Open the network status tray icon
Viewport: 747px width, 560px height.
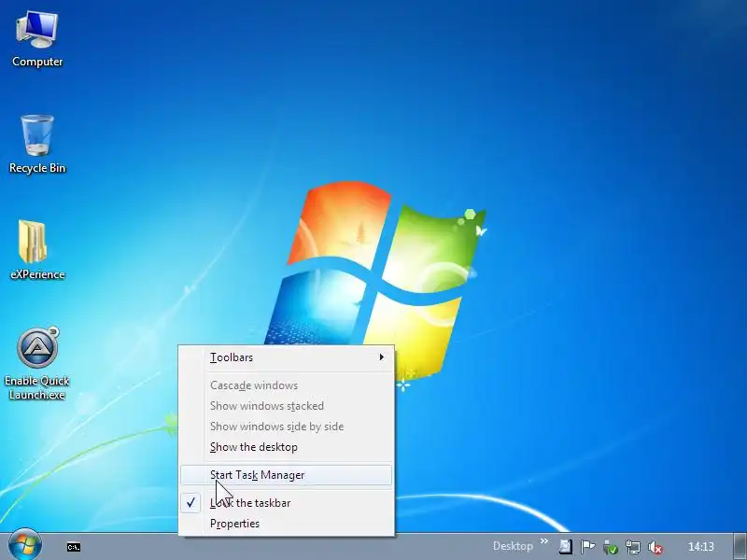(x=633, y=547)
